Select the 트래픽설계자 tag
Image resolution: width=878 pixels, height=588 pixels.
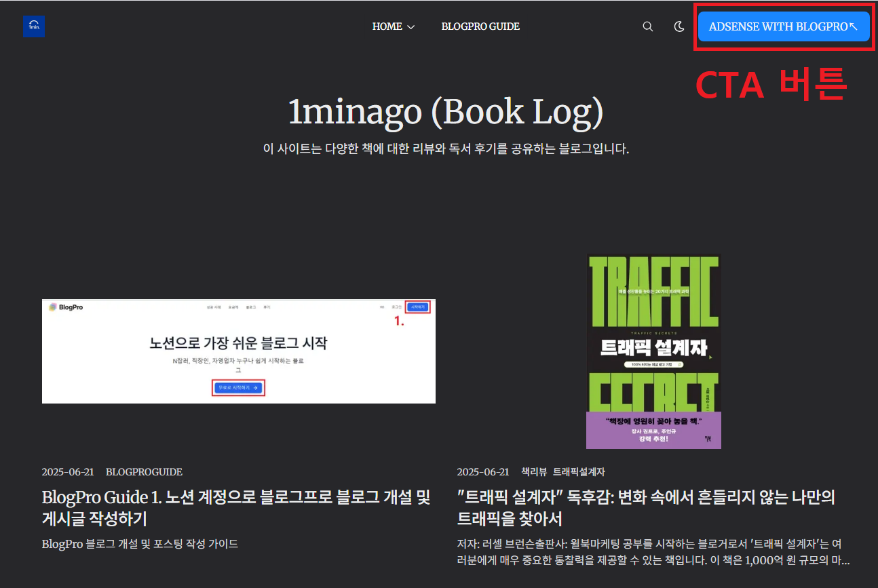click(x=579, y=472)
